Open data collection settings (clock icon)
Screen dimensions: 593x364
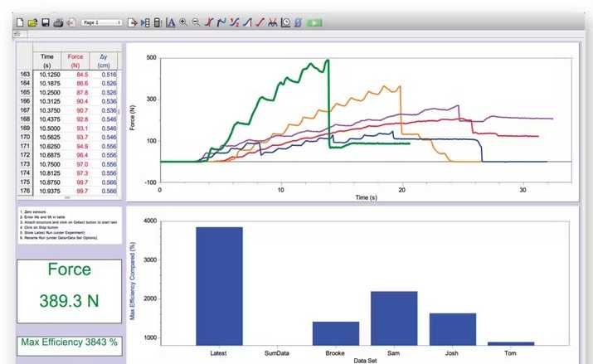tap(285, 22)
